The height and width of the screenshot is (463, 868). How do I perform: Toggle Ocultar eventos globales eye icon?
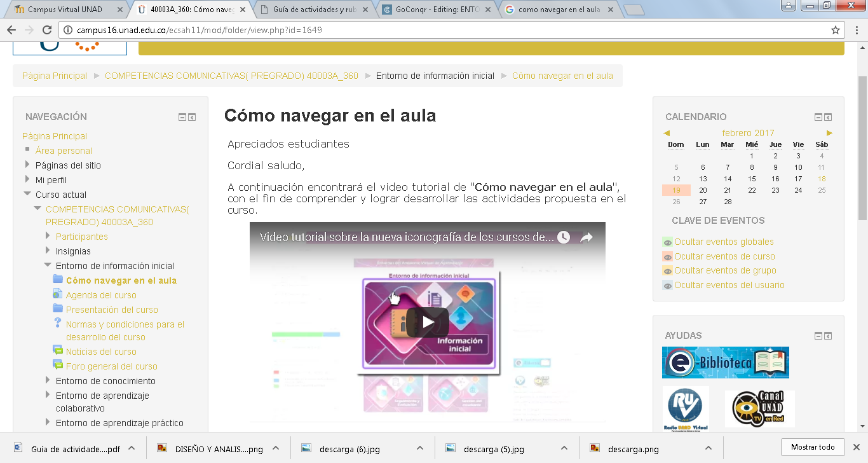pyautogui.click(x=667, y=242)
